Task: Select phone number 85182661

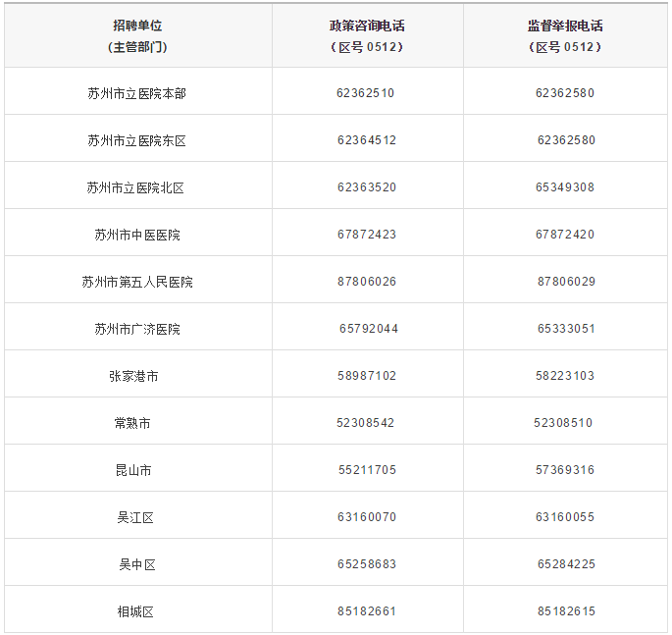Action: [x=367, y=611]
